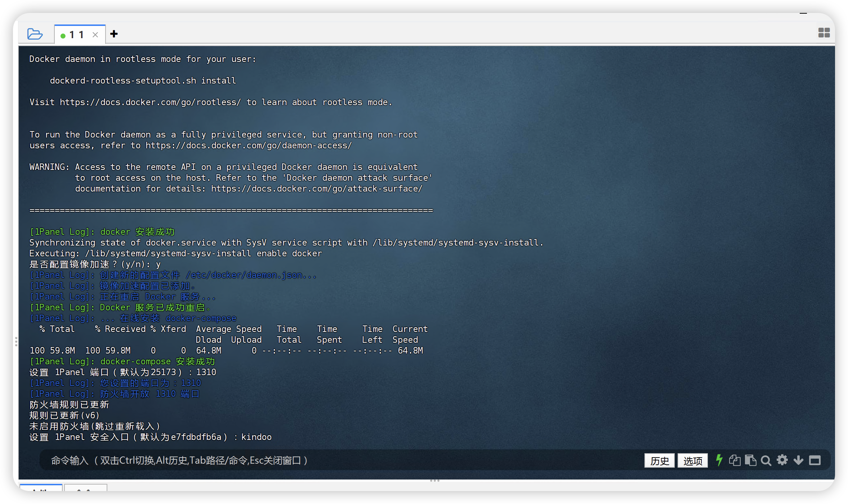Click the "未启用防火墙(跳过重新载入)" line
The width and height of the screenshot is (848, 504).
[x=95, y=426]
